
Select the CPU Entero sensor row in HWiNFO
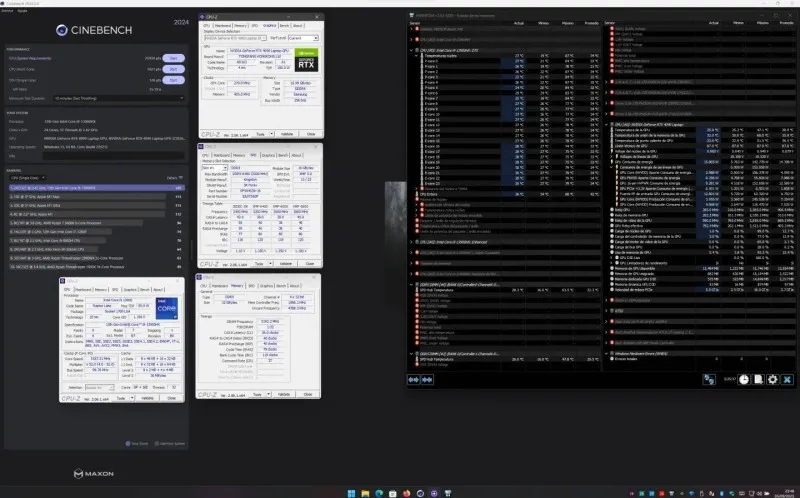tap(507, 194)
